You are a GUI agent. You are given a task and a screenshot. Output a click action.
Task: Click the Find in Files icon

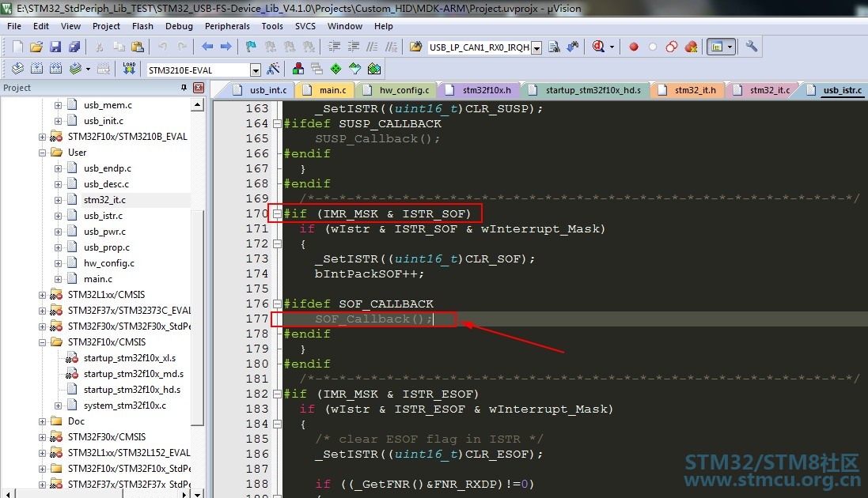(554, 47)
